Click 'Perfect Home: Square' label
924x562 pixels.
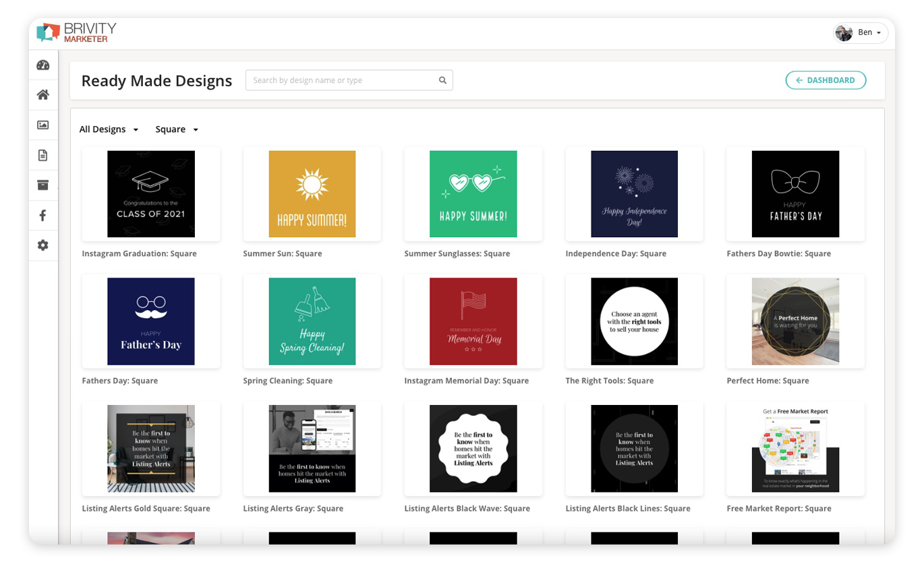[768, 381]
